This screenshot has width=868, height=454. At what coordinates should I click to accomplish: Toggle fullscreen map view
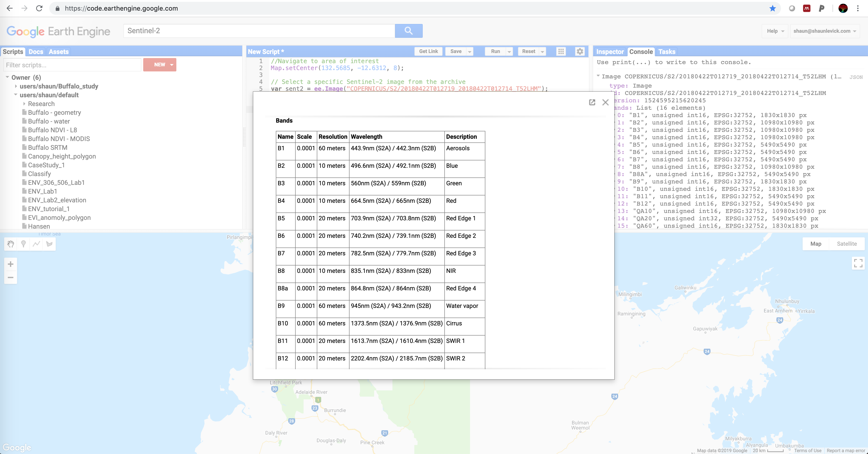coord(858,263)
